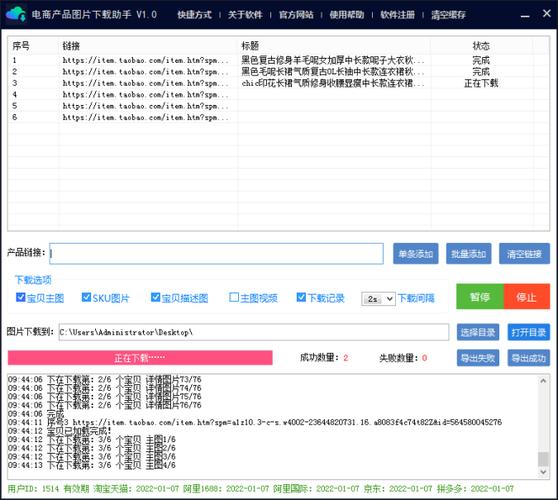Click the 完成 status of row 1
Viewport: 558px width, 500px height.
481,60
